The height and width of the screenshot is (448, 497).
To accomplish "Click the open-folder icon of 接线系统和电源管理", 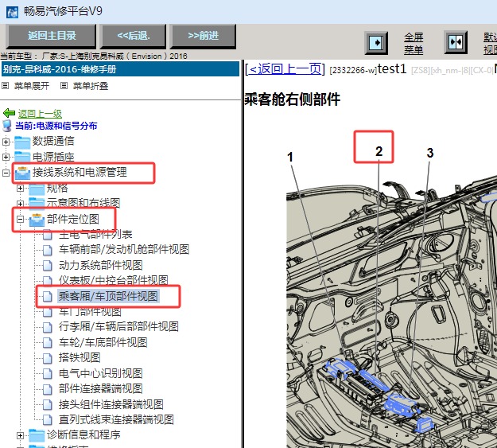I will [22, 173].
